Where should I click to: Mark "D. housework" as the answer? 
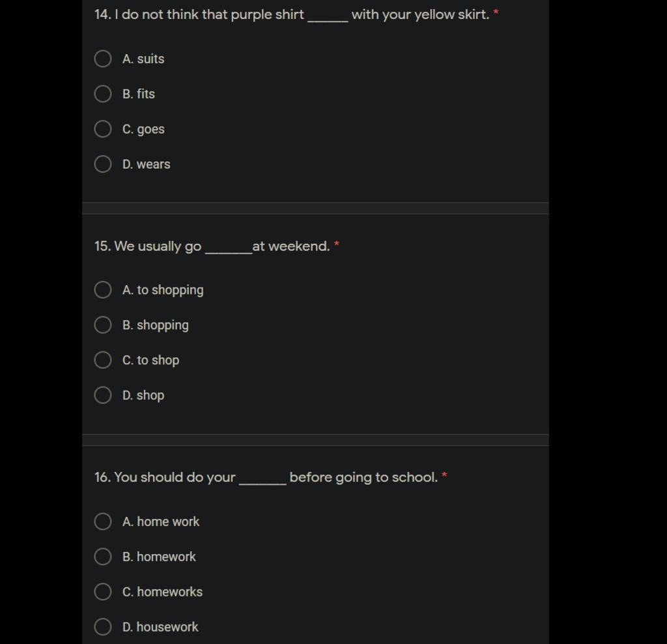pyautogui.click(x=103, y=627)
